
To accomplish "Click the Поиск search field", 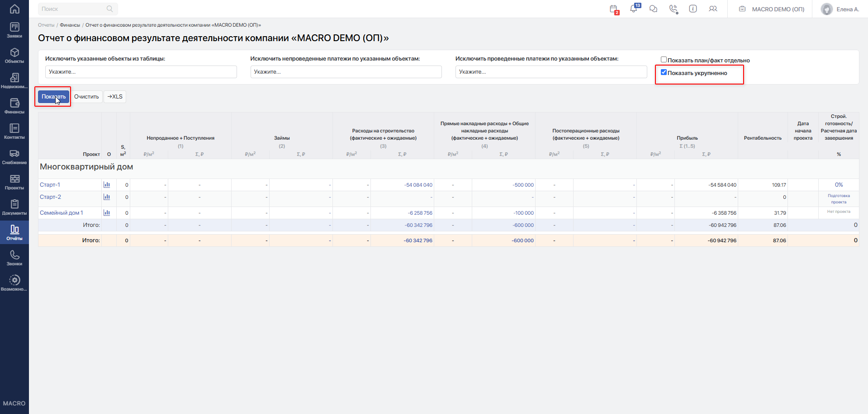I will pos(78,9).
